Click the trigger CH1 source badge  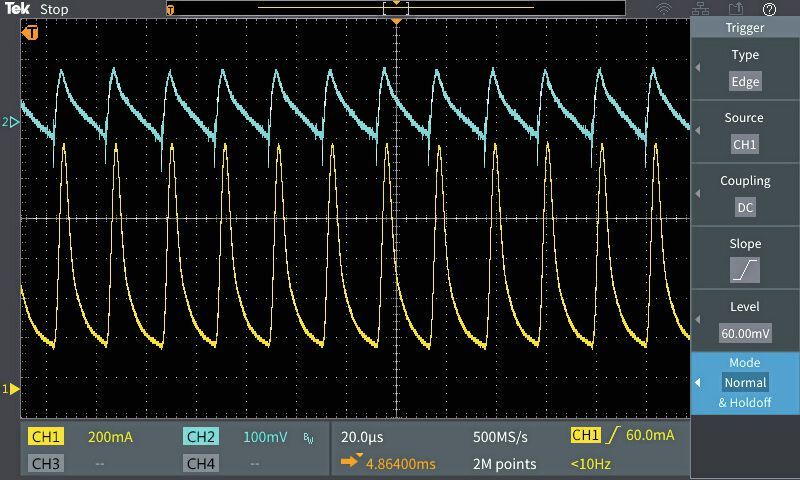585,435
